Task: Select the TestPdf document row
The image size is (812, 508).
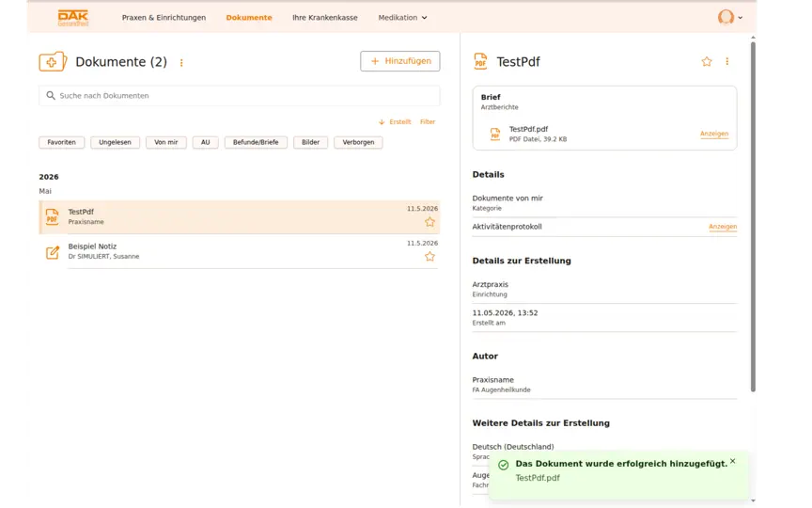Action: click(x=240, y=216)
